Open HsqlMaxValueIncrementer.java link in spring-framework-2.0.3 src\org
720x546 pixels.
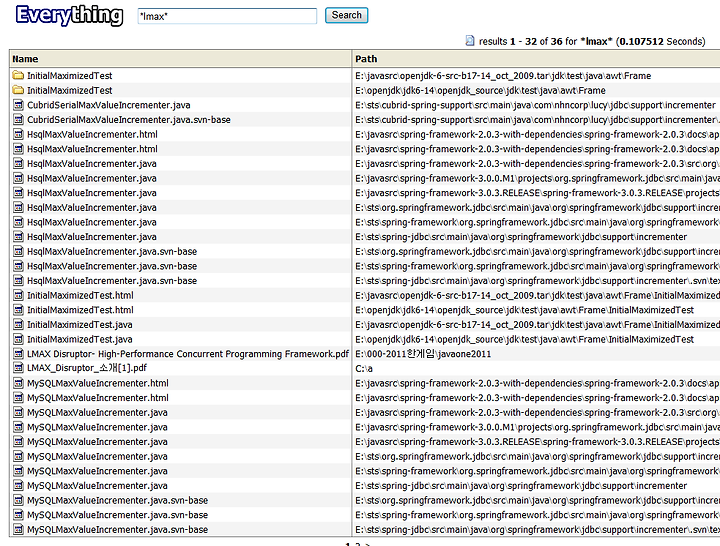pos(91,164)
